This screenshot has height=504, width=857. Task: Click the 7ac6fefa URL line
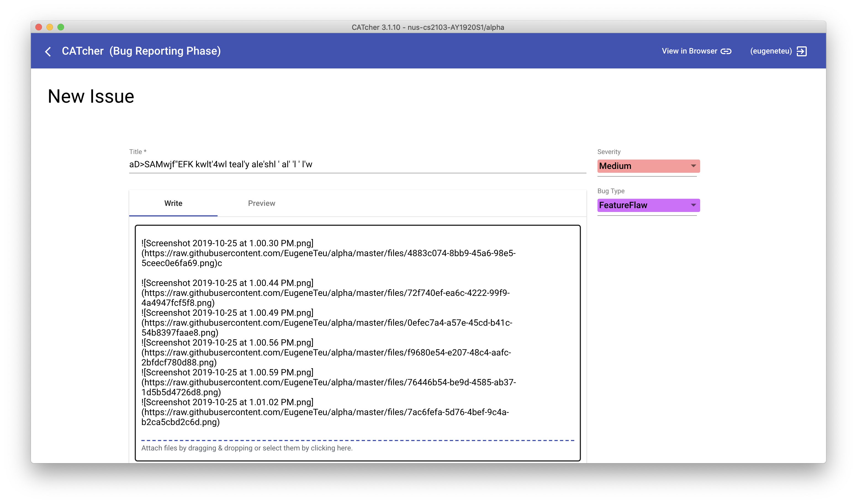(x=325, y=412)
